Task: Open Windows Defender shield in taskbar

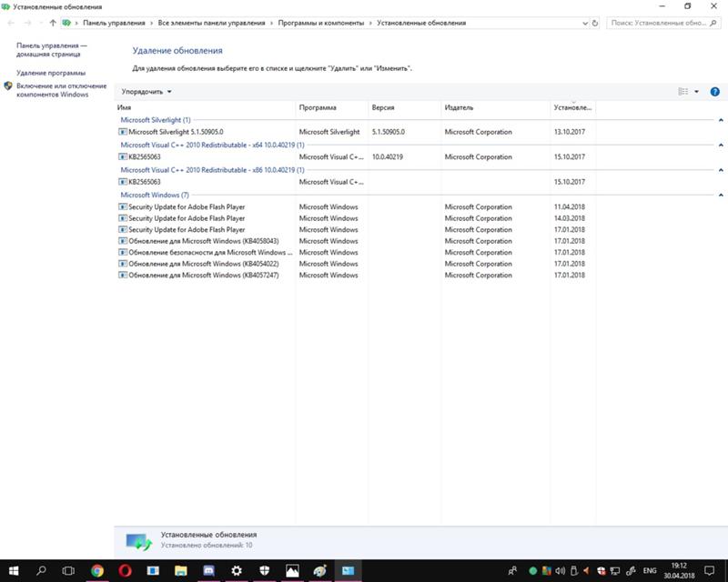Action: [x=264, y=570]
